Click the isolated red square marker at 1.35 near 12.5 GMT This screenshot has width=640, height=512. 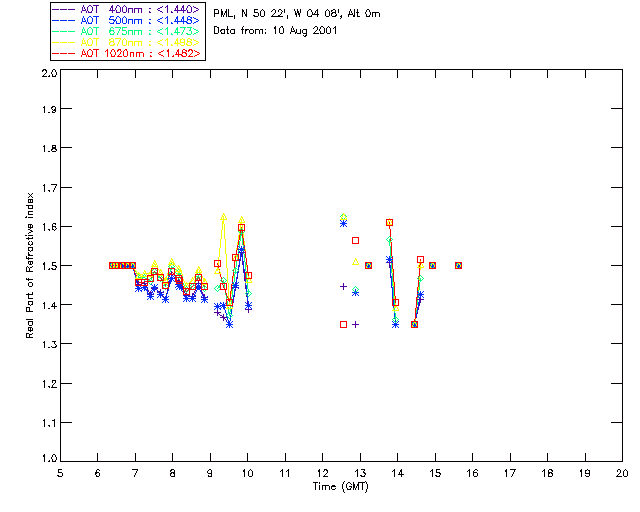tap(343, 325)
